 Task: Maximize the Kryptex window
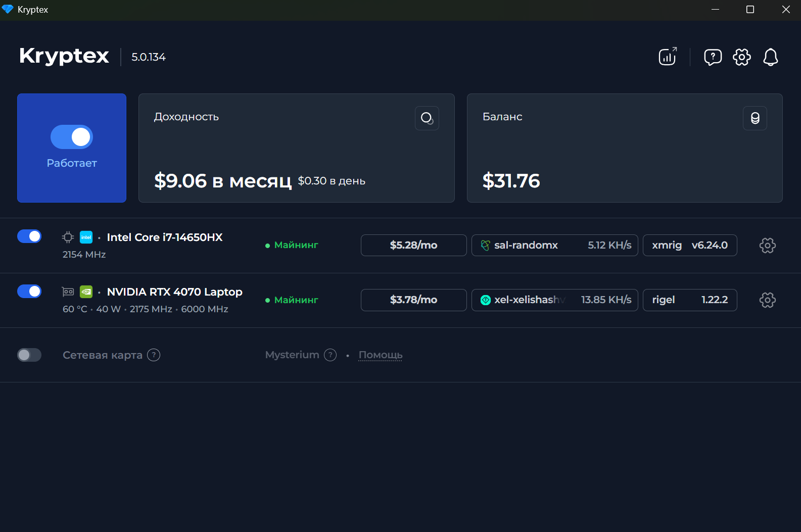[750, 10]
